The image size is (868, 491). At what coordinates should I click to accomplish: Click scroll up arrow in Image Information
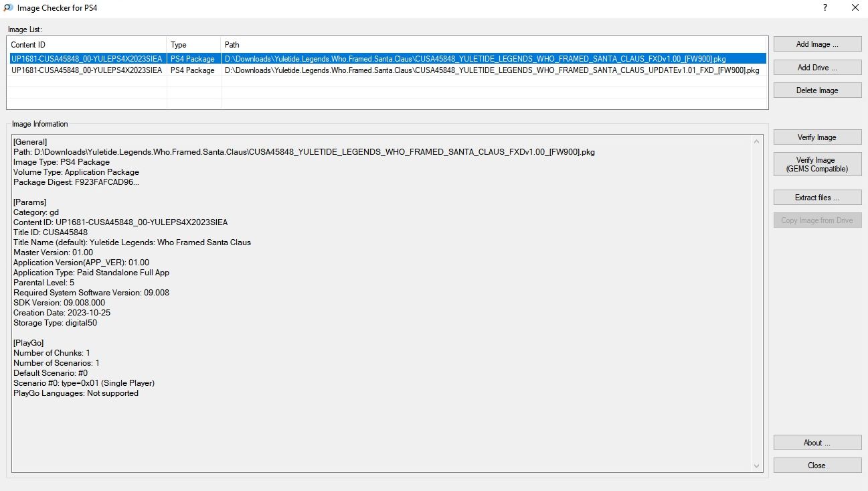[x=757, y=141]
